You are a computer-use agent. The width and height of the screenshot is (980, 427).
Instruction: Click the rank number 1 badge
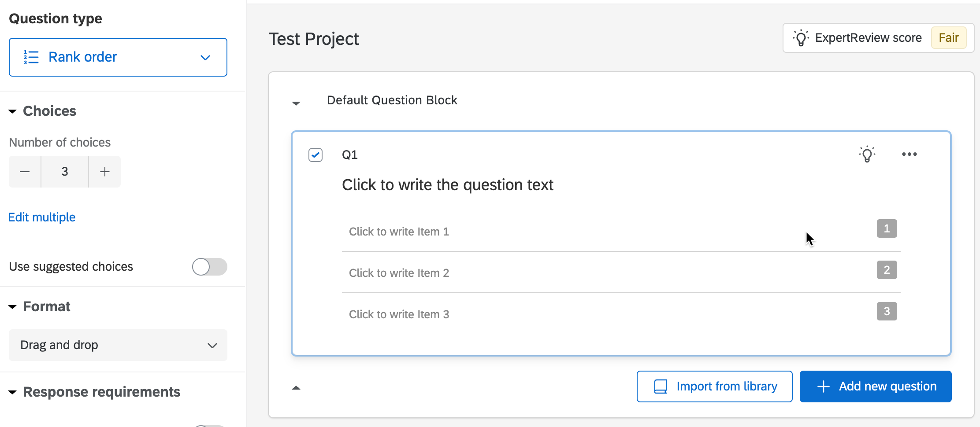887,228
